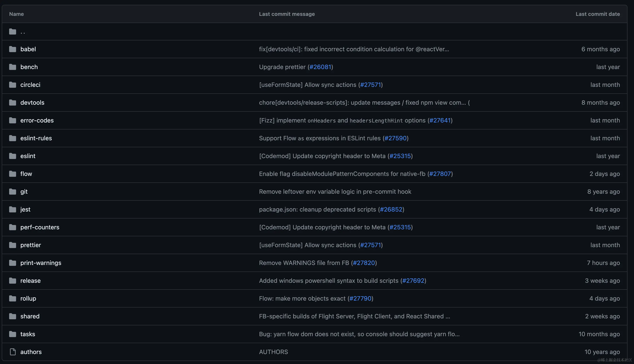
Task: Click the folder icon next to shared
Action: [x=13, y=316]
